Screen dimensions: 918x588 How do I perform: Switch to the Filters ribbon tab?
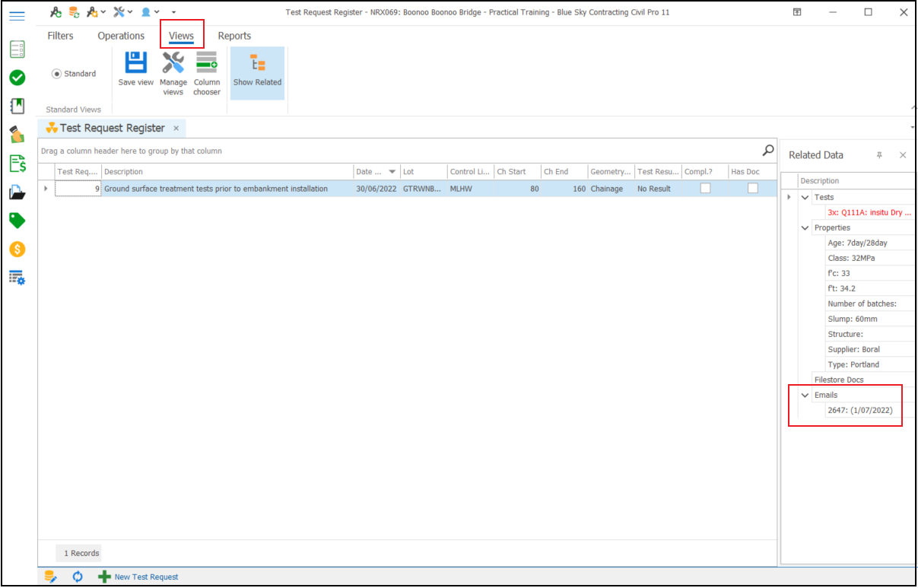[61, 36]
